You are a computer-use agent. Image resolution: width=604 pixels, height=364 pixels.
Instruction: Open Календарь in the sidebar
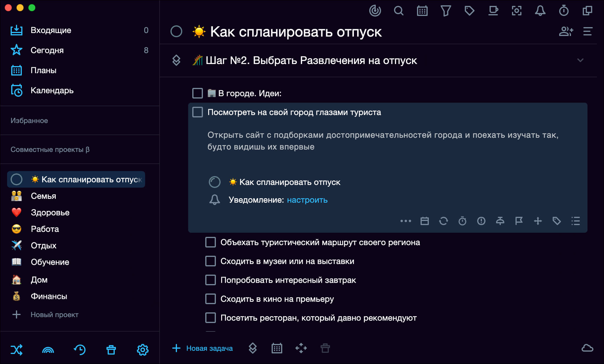point(80,90)
